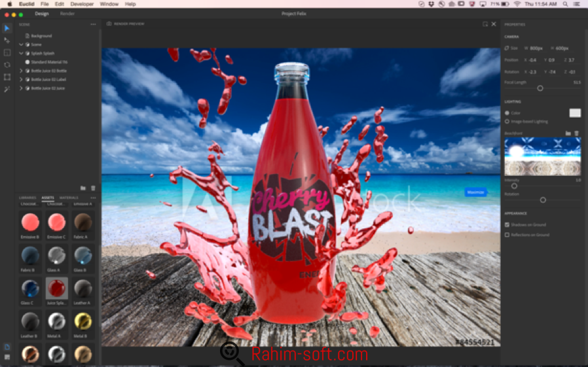Collapse the Splash Splash node
The height and width of the screenshot is (367, 588).
coord(21,53)
